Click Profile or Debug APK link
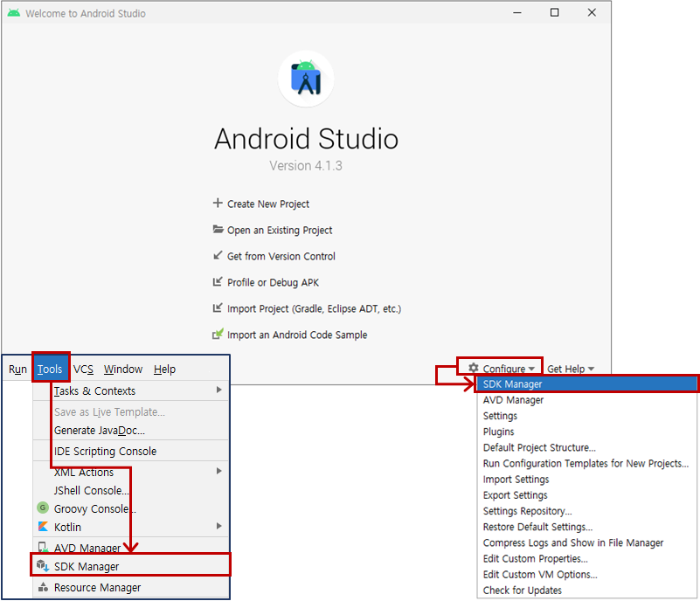 273,282
